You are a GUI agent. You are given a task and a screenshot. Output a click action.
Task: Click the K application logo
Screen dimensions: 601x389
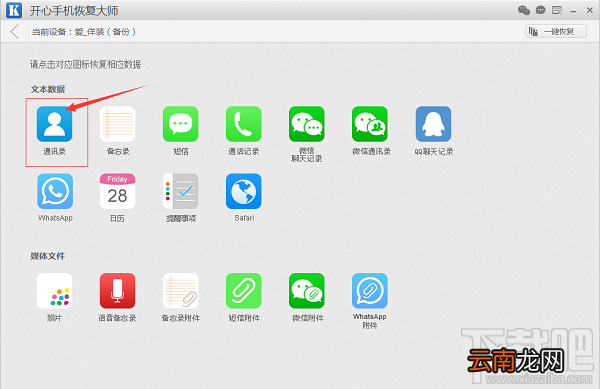(x=14, y=10)
